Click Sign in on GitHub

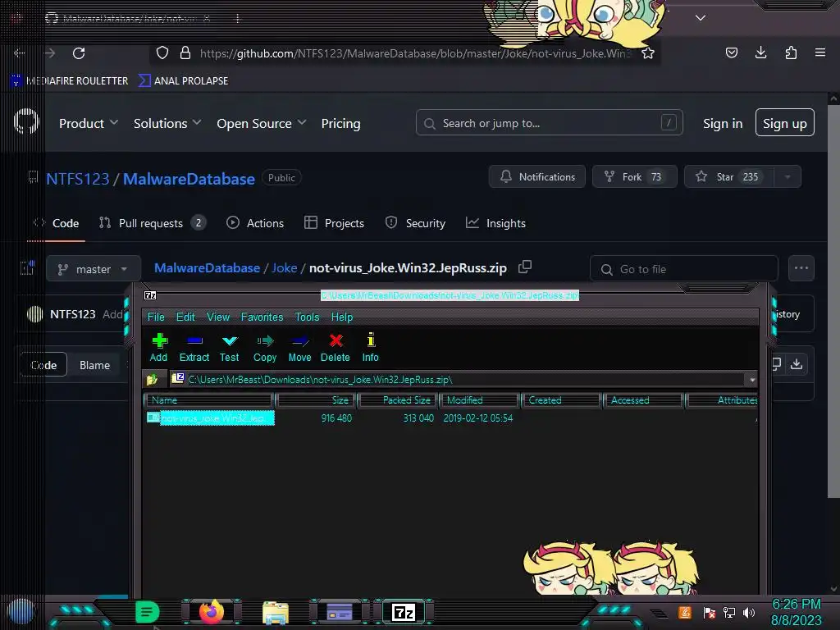[723, 123]
